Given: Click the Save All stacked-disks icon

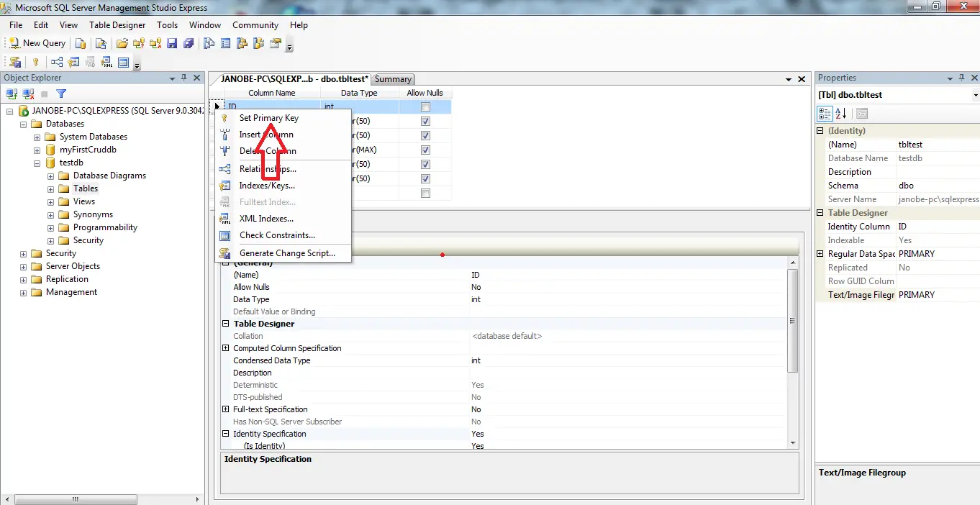Looking at the screenshot, I should [189, 43].
